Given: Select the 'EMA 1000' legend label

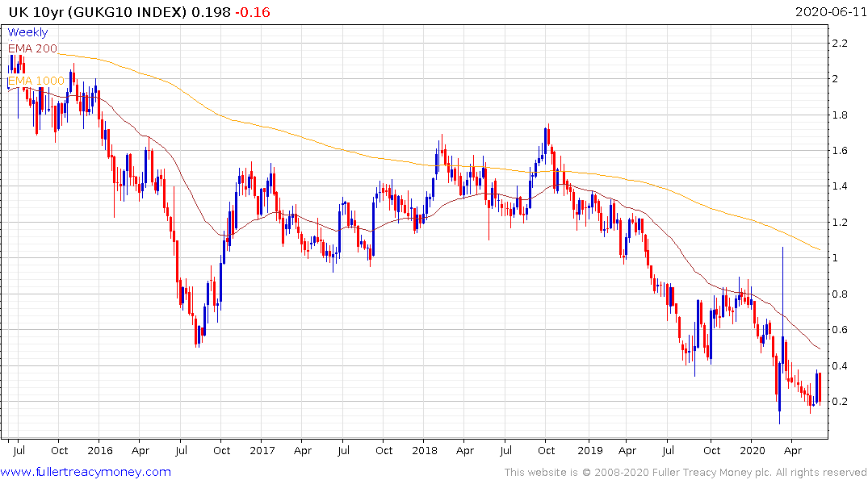Looking at the screenshot, I should (36, 81).
